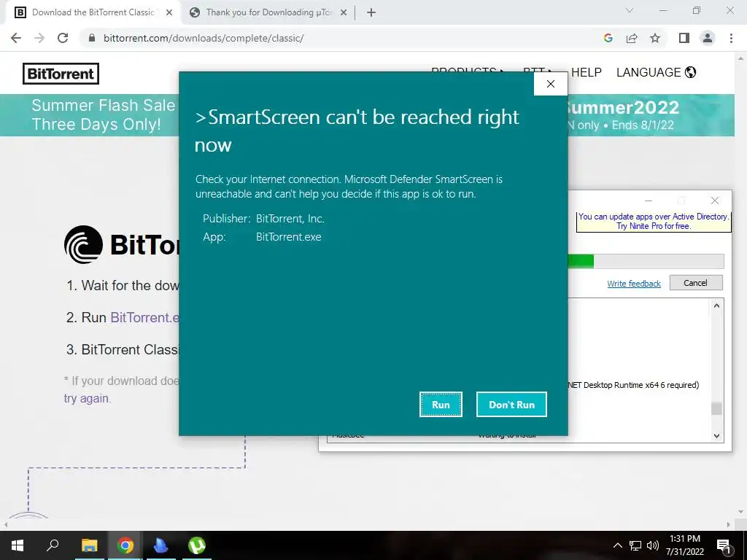Click Publisher BitTorrent, Inc. text
This screenshot has width=747, height=560.
point(263,219)
